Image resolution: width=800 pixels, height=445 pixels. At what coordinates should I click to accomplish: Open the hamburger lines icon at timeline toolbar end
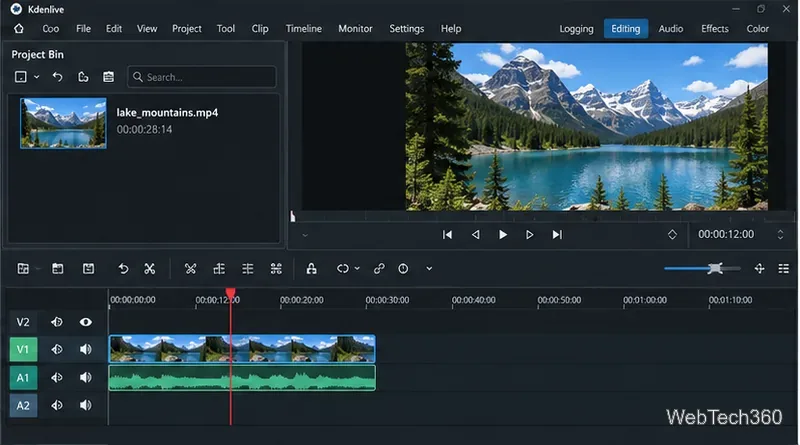(x=784, y=269)
